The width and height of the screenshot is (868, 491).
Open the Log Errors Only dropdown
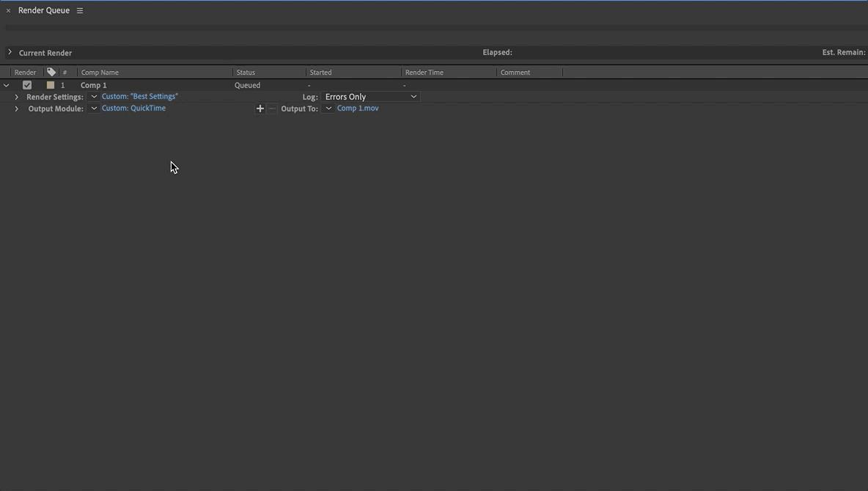pos(370,97)
